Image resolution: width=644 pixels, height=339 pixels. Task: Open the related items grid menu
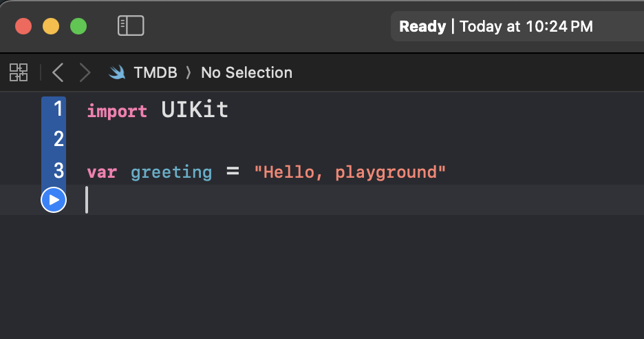tap(19, 72)
